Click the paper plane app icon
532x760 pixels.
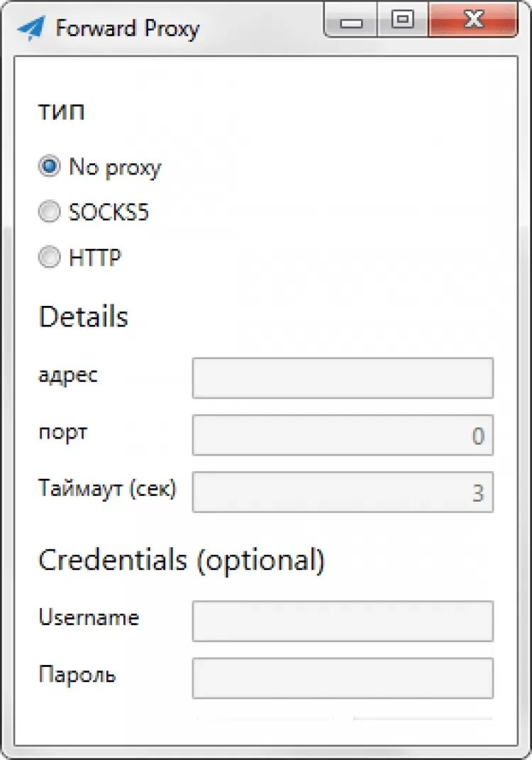[31, 28]
